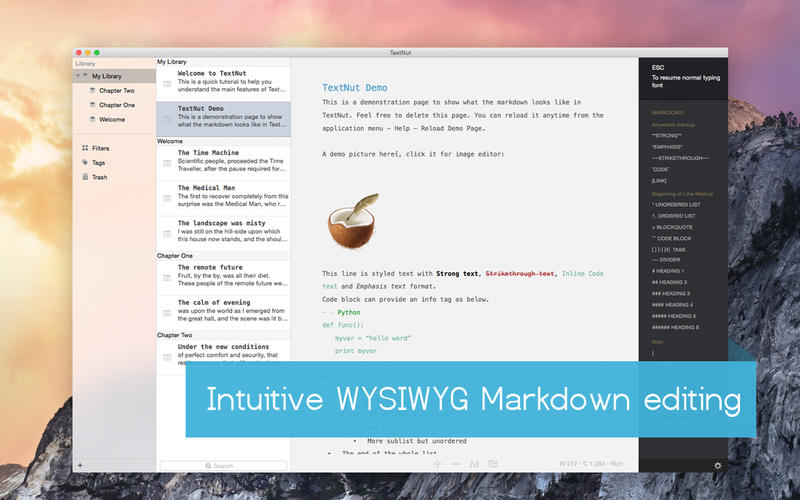
Task: Open Under the new conditions note
Action: click(223, 356)
